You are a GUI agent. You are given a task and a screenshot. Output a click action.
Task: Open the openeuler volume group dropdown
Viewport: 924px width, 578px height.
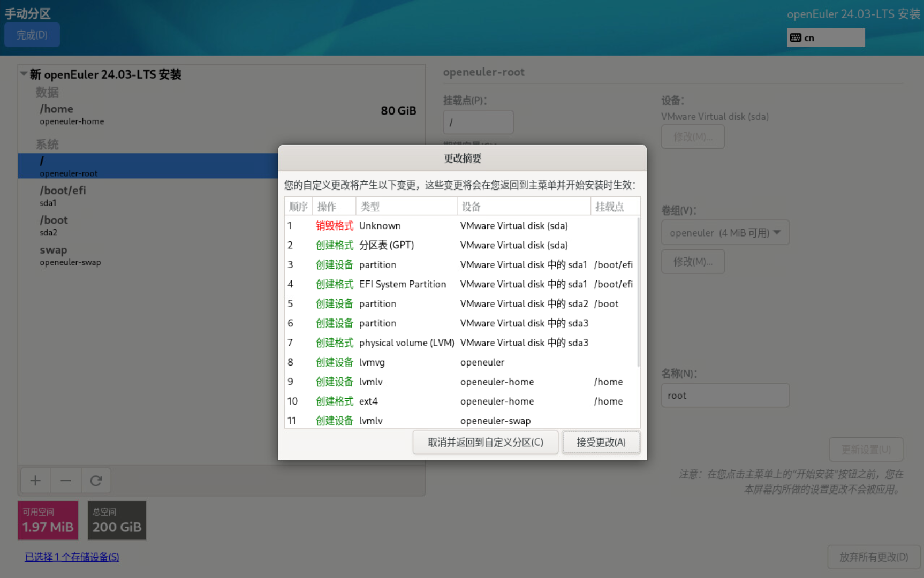click(x=725, y=233)
